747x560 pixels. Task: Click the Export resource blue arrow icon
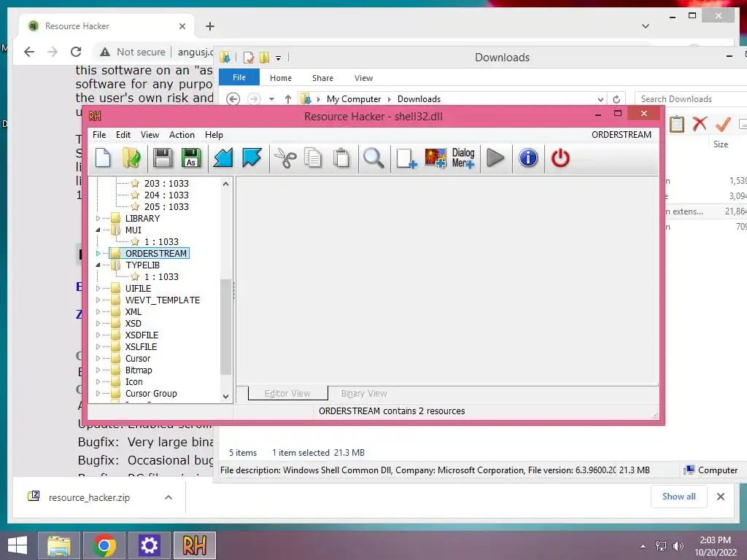(252, 158)
